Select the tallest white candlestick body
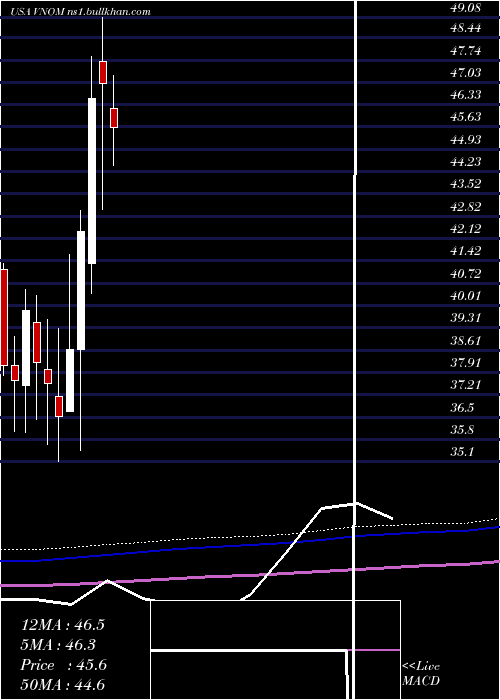The width and height of the screenshot is (500, 700). pyautogui.click(x=92, y=181)
